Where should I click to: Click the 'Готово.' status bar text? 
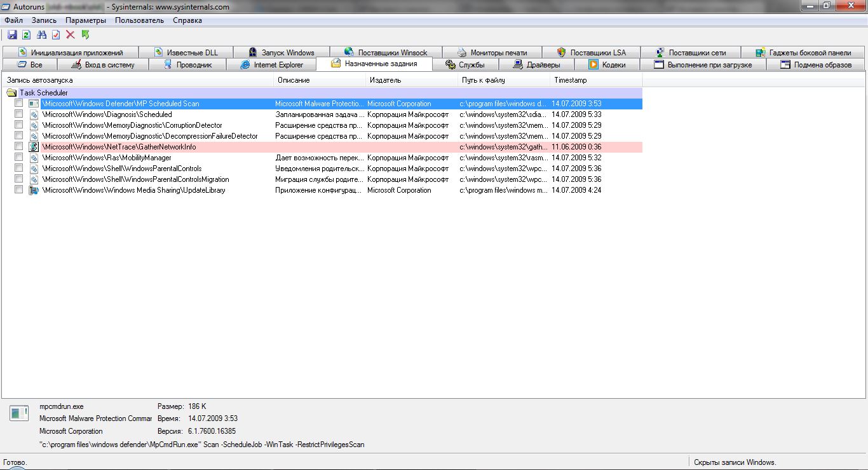15,462
